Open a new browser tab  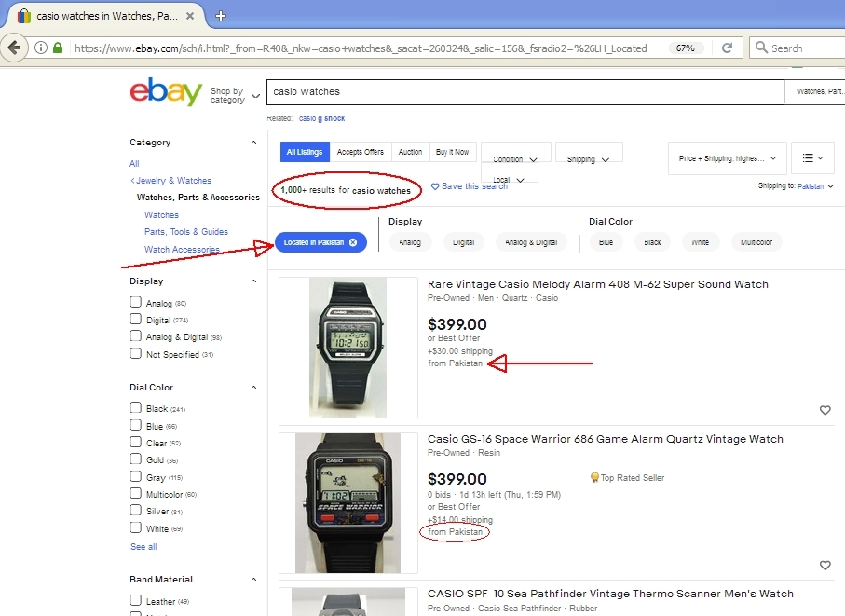click(221, 16)
